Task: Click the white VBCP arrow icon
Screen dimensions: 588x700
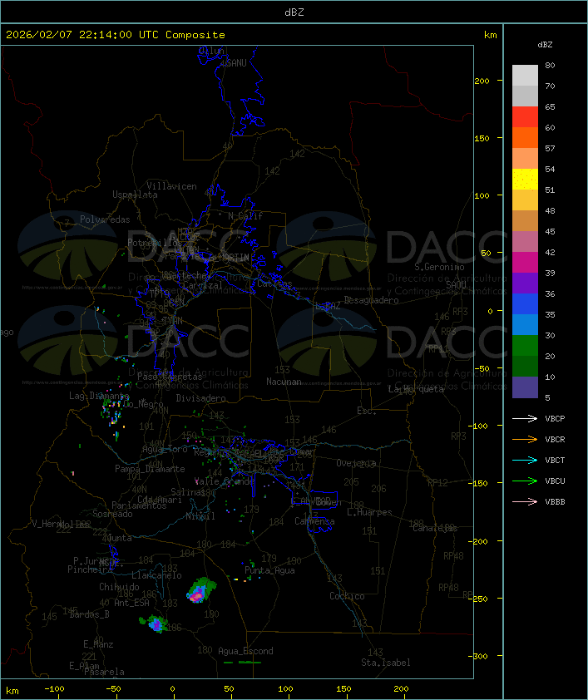Action: 525,418
